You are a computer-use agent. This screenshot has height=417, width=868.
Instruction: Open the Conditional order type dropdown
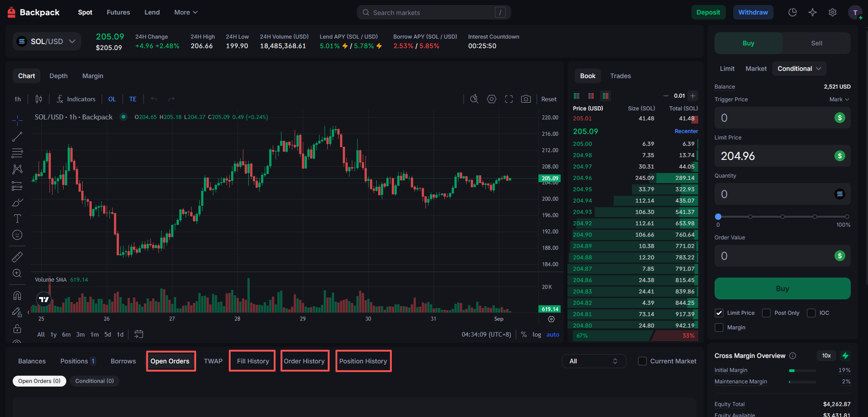[799, 69]
